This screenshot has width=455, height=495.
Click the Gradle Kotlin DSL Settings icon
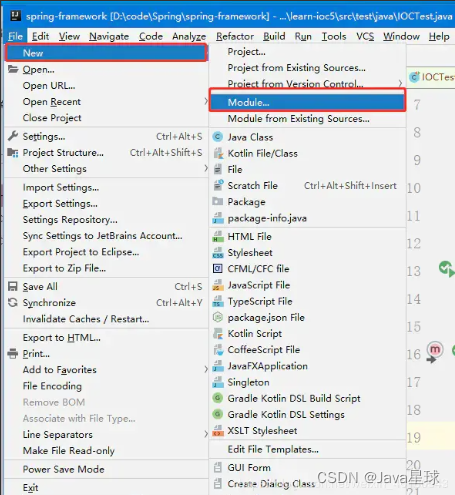[x=218, y=414]
